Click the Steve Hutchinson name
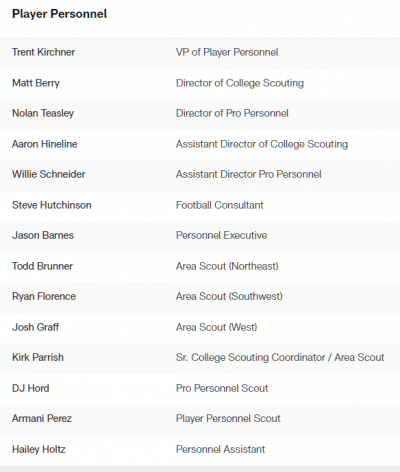This screenshot has height=472, width=400. pos(51,205)
